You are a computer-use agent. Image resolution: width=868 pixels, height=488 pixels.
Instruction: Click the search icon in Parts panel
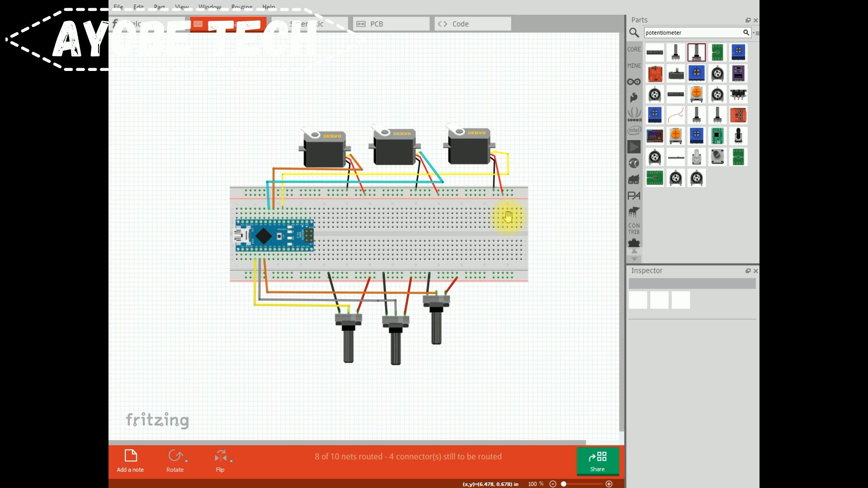(x=634, y=33)
